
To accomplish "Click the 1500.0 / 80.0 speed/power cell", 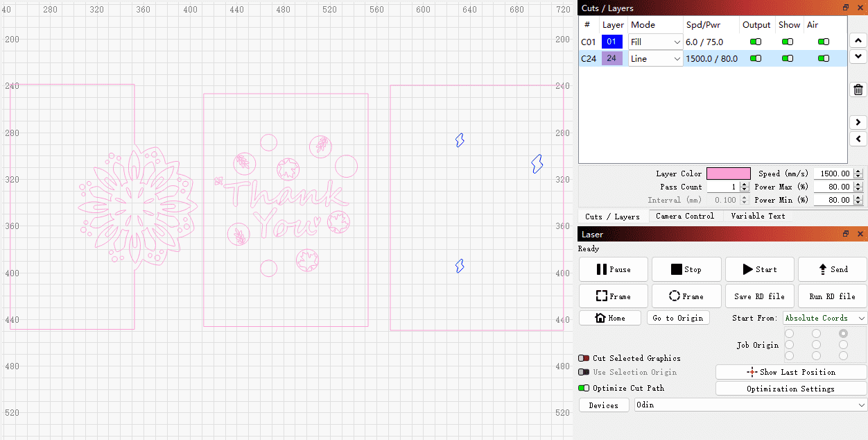I will pyautogui.click(x=711, y=58).
